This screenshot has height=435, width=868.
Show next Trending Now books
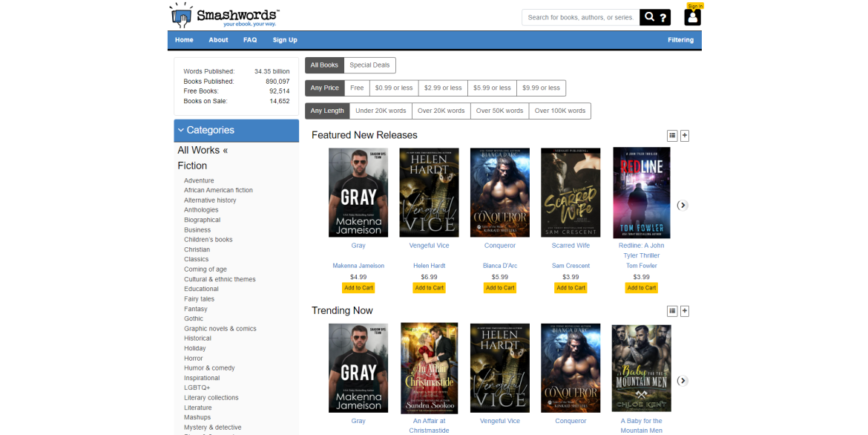tap(683, 381)
